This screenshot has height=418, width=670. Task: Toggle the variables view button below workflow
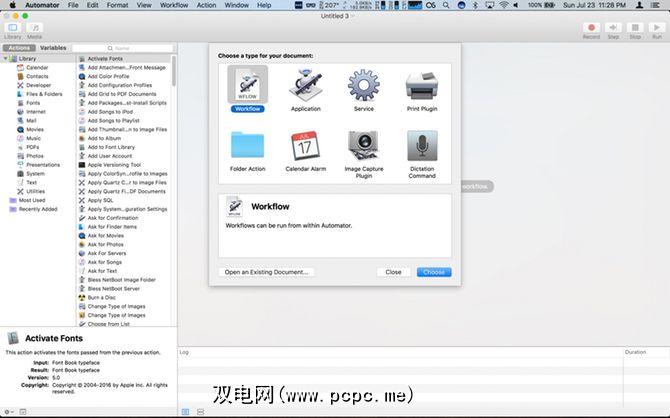(200, 412)
